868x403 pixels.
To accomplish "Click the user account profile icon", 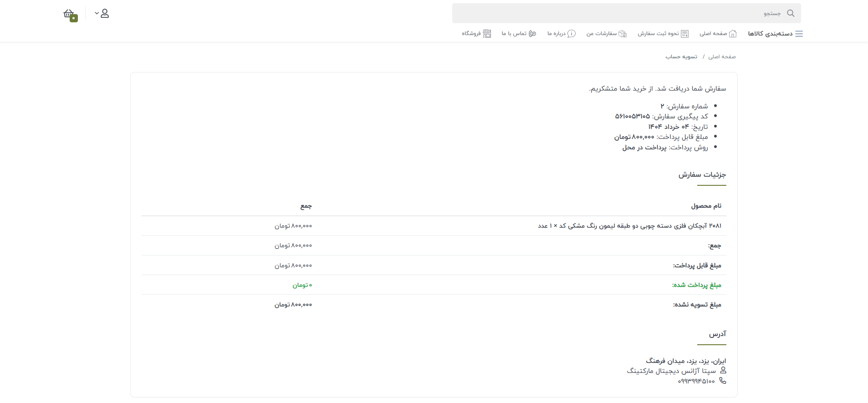I will tap(105, 13).
